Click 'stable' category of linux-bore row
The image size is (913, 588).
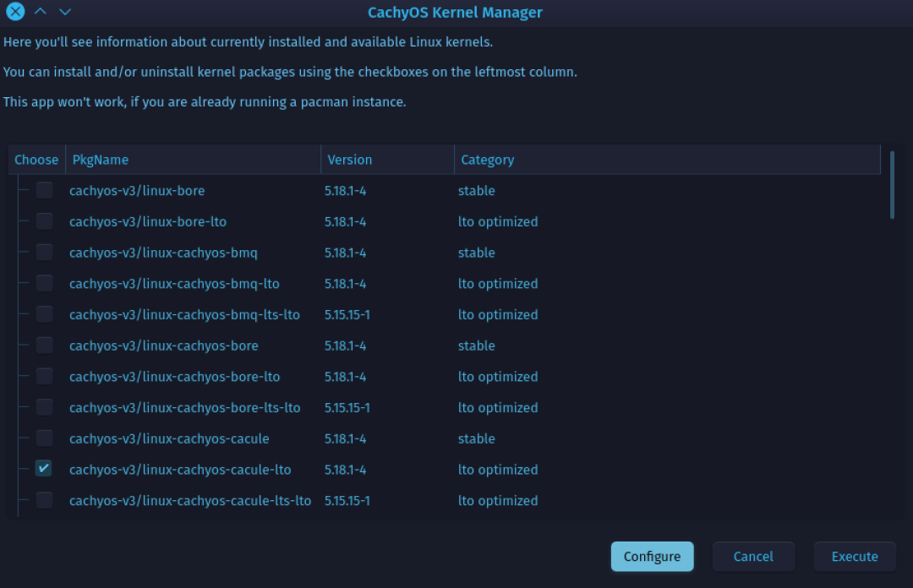[x=476, y=190]
